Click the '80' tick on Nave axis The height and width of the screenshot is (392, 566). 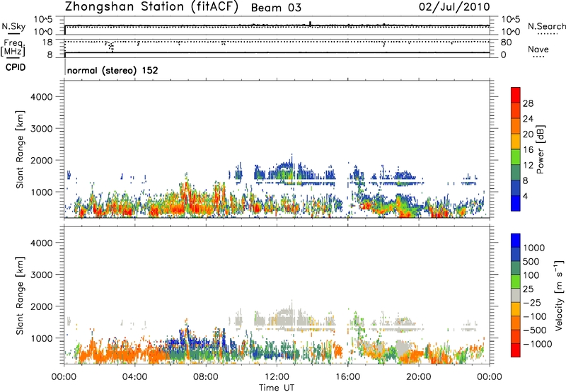tap(507, 42)
